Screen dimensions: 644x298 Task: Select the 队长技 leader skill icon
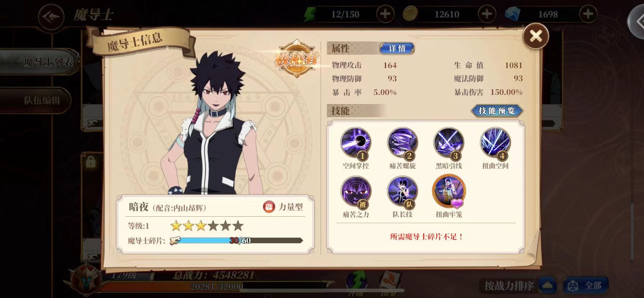coord(402,192)
